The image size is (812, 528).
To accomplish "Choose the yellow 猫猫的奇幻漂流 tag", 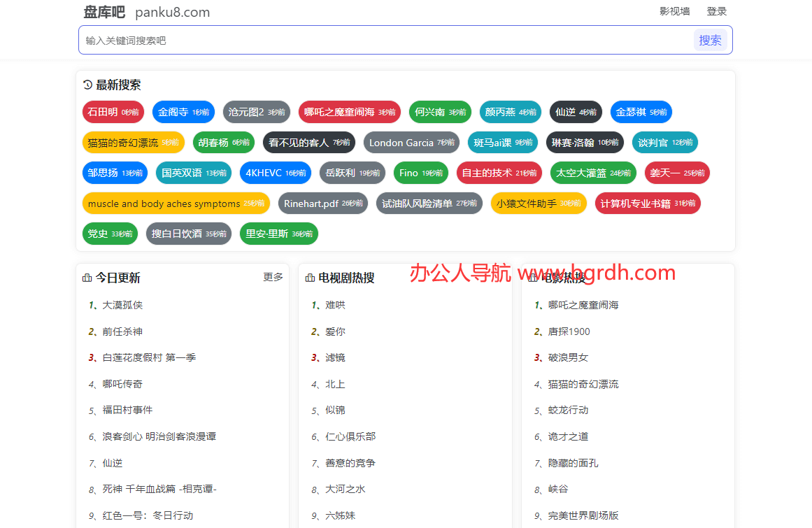I will click(133, 143).
